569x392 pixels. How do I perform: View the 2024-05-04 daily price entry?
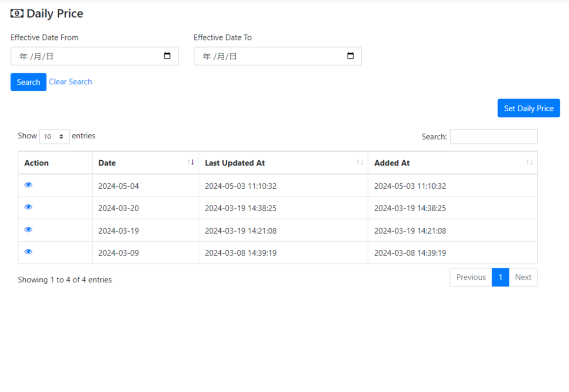28,185
